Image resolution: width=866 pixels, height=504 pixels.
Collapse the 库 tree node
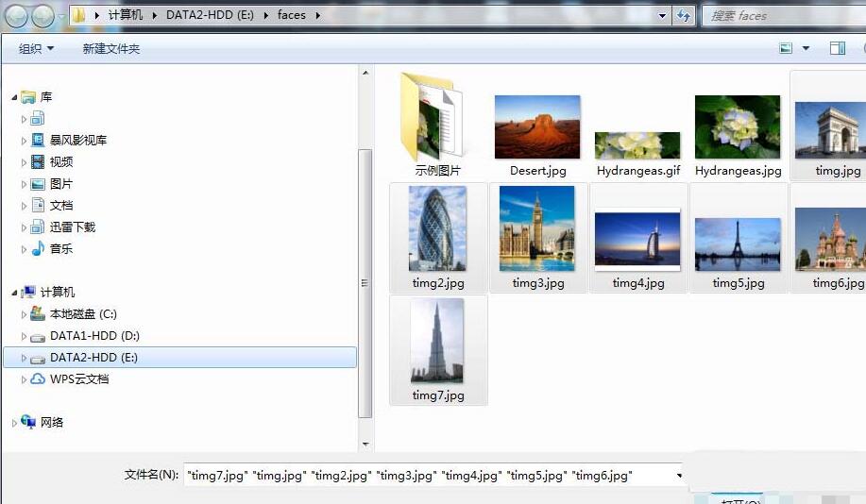tap(14, 98)
